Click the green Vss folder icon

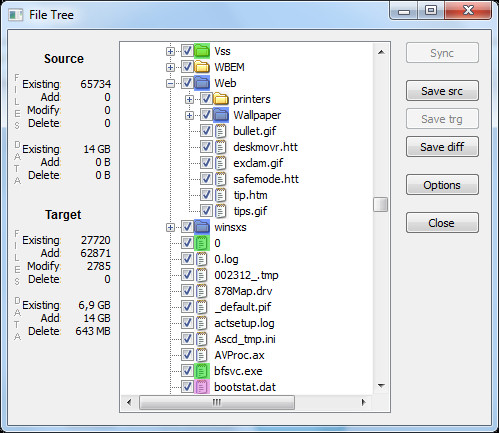point(202,51)
